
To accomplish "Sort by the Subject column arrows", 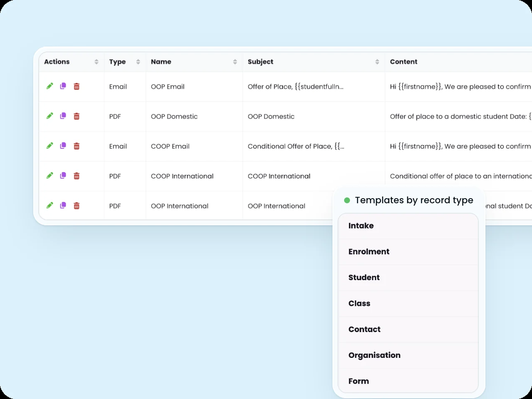I will point(377,62).
